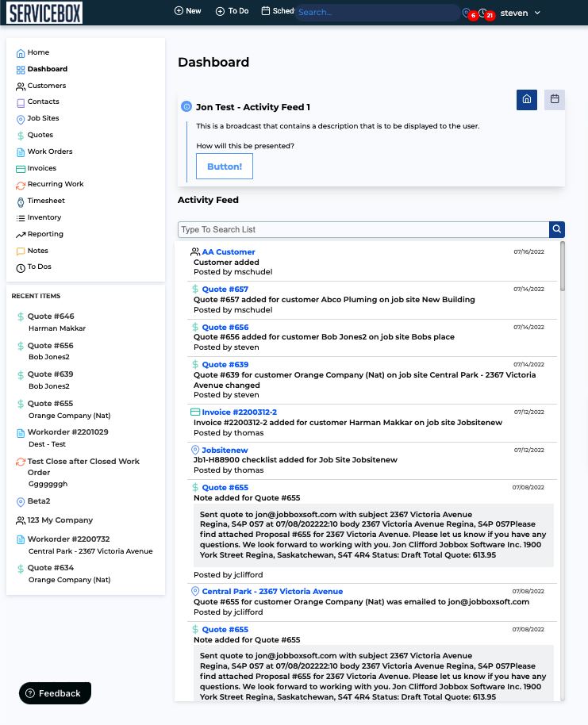Open Work Orders from sidebar
Viewport: 588px width, 725px height.
49,152
